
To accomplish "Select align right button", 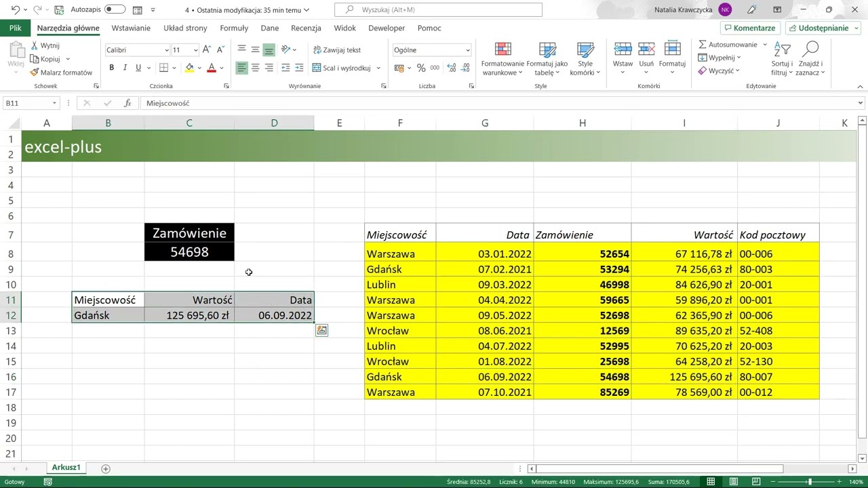I will [x=269, y=68].
